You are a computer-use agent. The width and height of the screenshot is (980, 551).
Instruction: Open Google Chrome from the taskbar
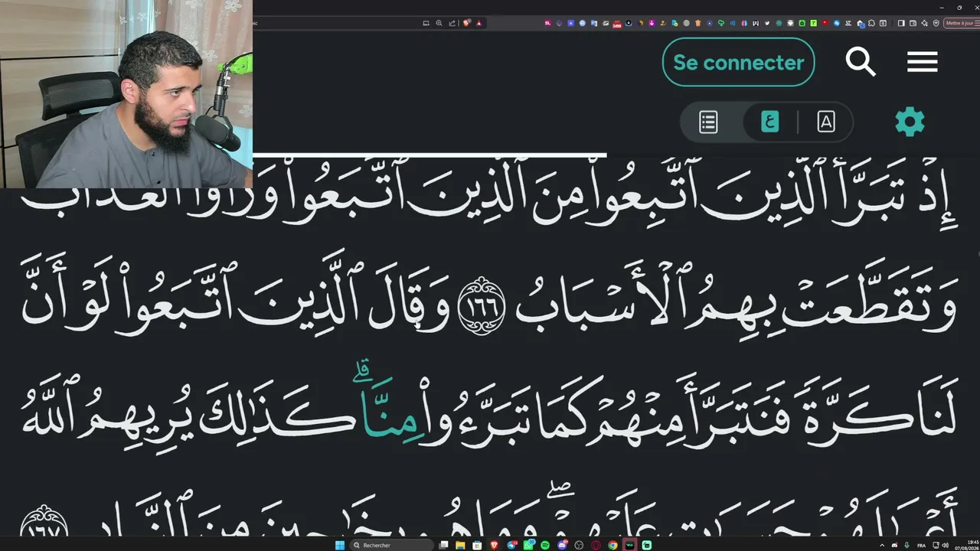click(612, 545)
